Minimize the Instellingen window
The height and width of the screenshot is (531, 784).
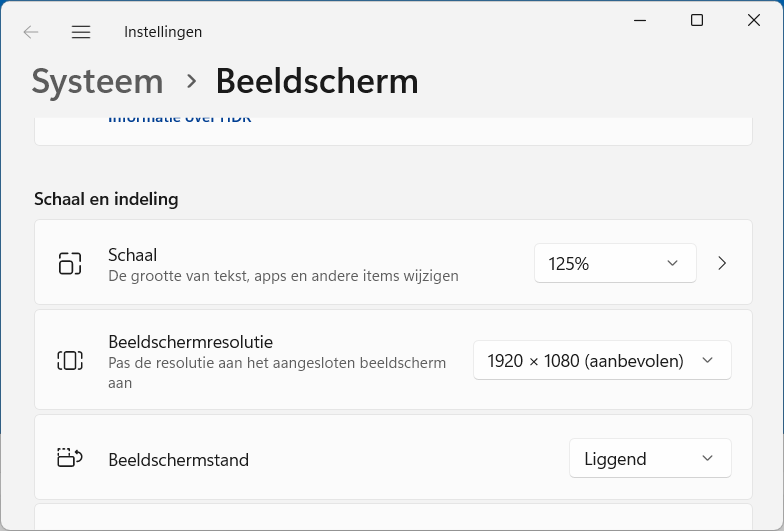click(x=640, y=20)
